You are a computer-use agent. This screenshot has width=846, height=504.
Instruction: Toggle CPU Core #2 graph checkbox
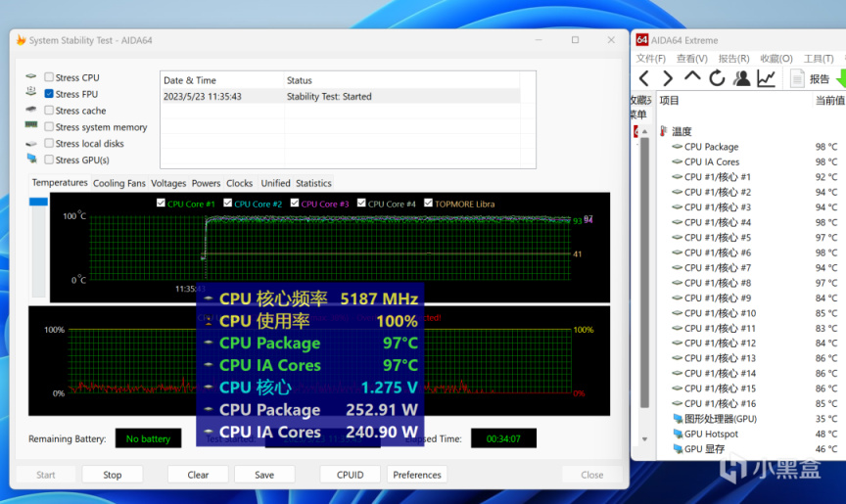click(x=228, y=203)
